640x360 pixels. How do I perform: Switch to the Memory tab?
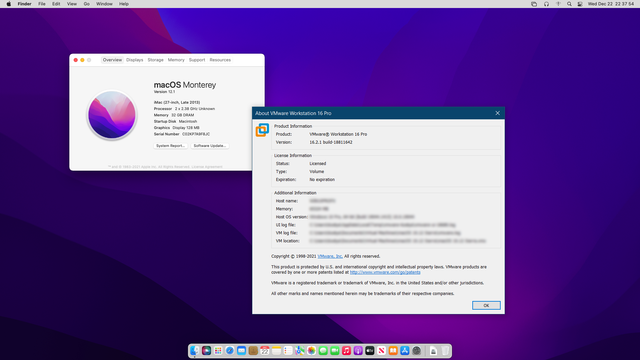click(x=176, y=60)
